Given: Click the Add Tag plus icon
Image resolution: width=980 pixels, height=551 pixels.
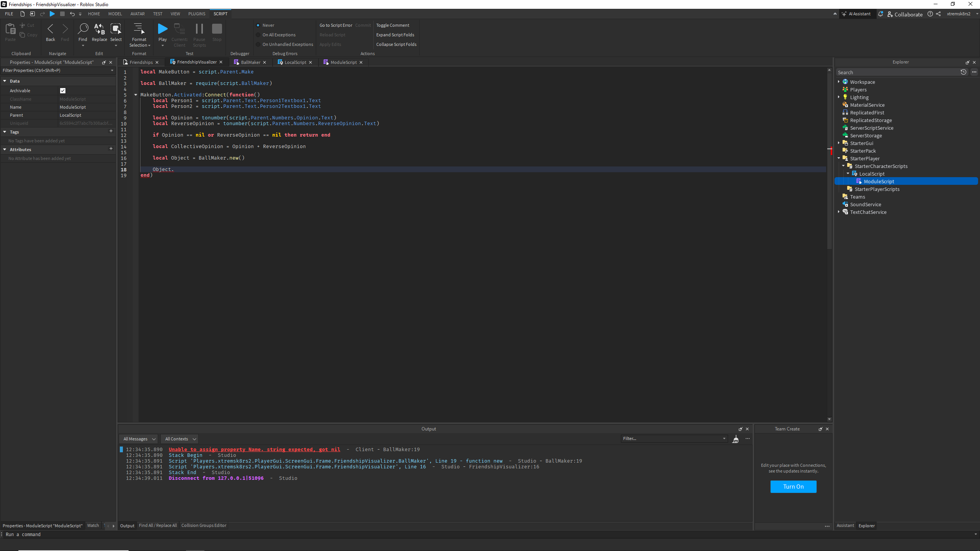Looking at the screenshot, I should (x=111, y=131).
